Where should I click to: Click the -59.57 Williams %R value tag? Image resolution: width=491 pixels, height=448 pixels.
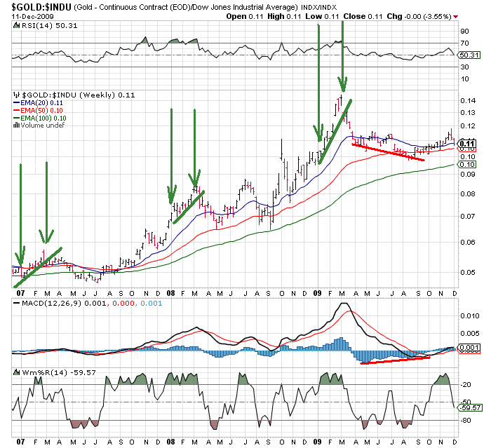(469, 407)
